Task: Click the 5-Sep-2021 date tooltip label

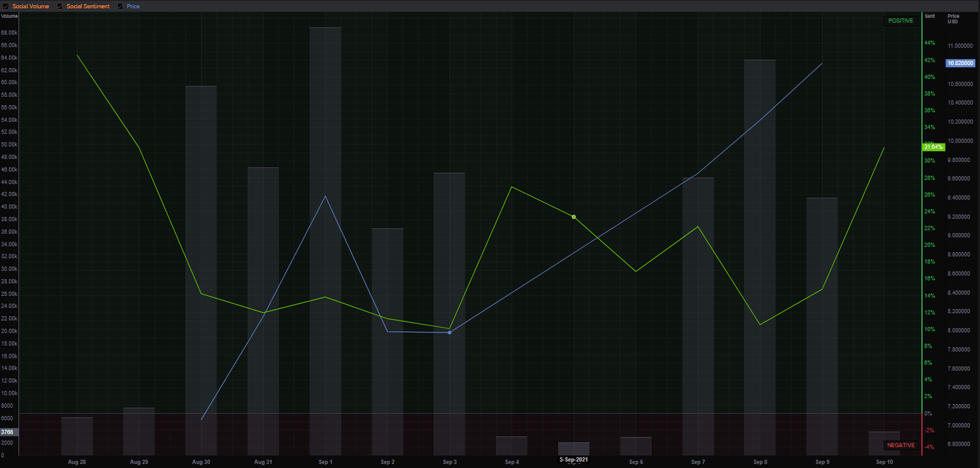Action: [x=574, y=460]
